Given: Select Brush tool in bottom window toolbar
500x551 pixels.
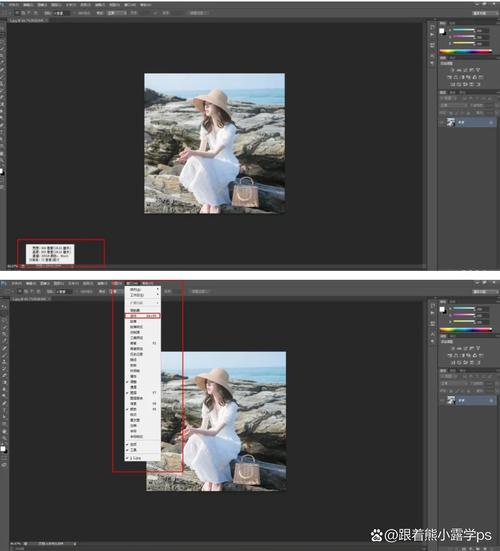Looking at the screenshot, I should click(4, 355).
